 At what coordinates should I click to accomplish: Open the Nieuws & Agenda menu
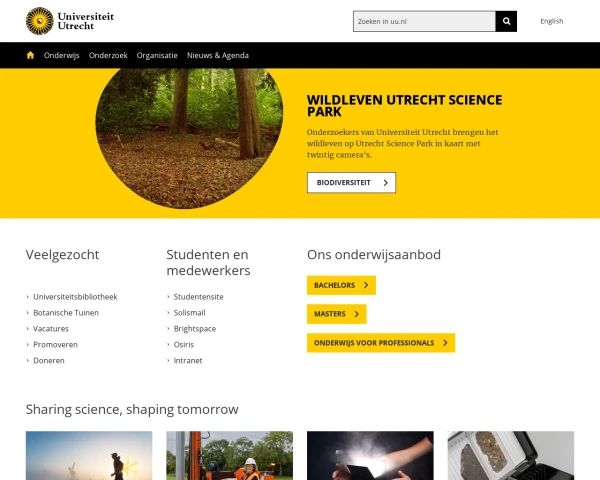[218, 56]
